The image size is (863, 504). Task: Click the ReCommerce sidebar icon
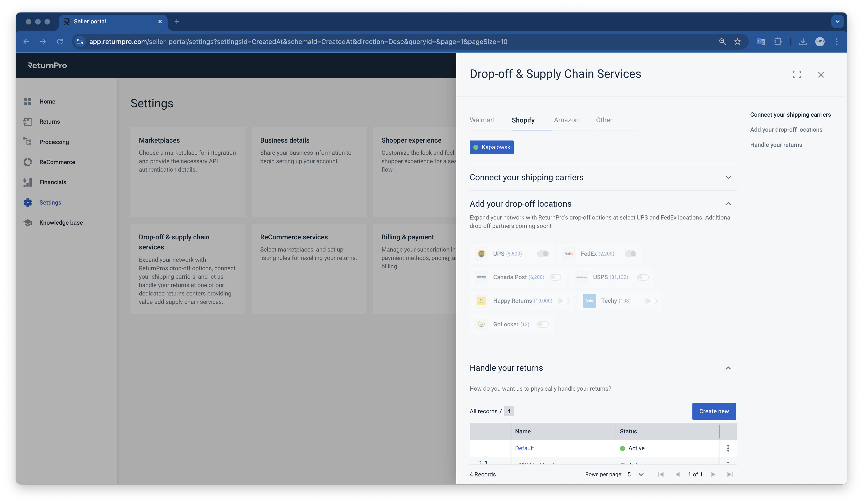pyautogui.click(x=27, y=162)
